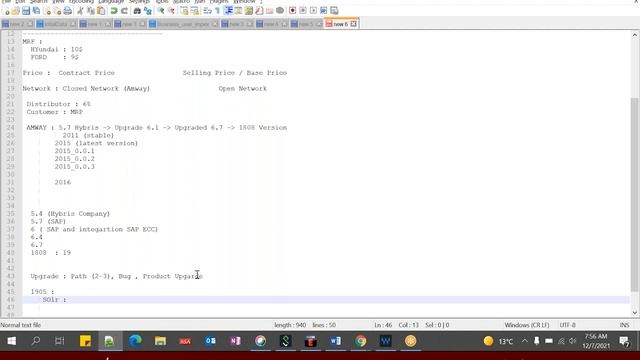Open the Encoding menu

tap(82, 2)
